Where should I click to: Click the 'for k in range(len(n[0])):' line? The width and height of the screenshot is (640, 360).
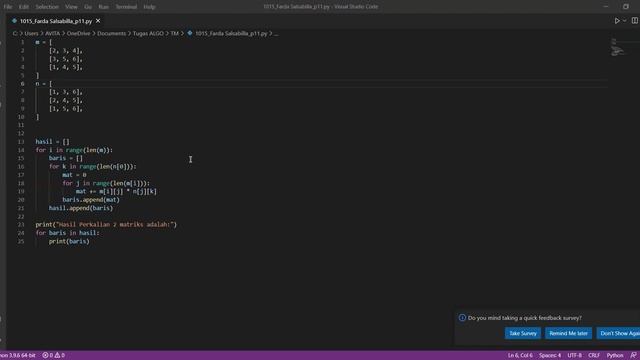(x=93, y=167)
